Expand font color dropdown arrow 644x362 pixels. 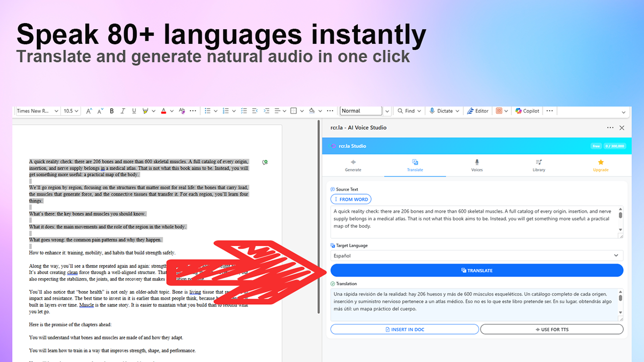tap(172, 111)
